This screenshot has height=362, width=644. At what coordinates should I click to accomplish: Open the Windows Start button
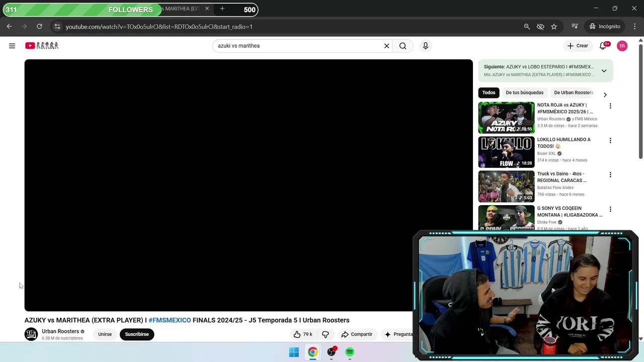tap(294, 352)
